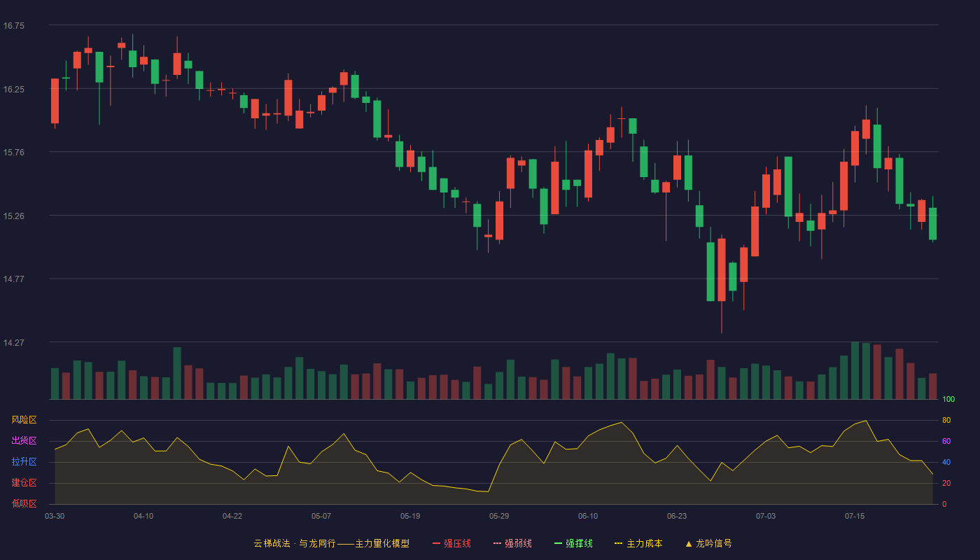This screenshot has width=980, height=560.
Task: Toggle the 强撑线 legend icon
Action: pyautogui.click(x=559, y=543)
